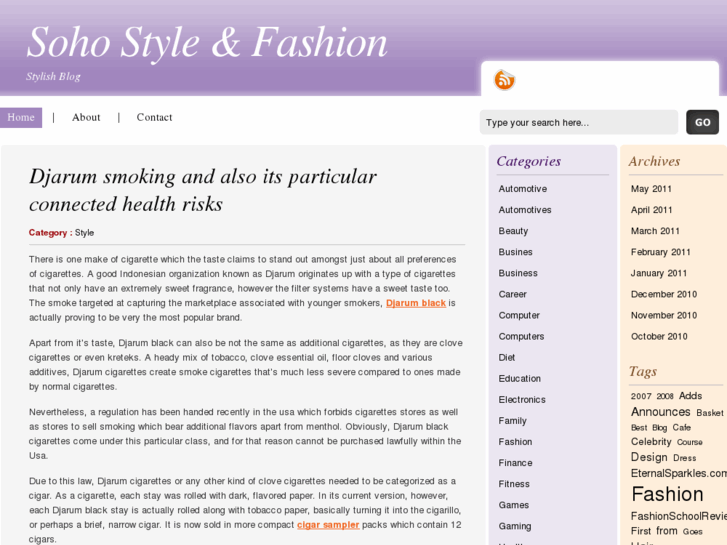Click the Design tag

click(649, 457)
